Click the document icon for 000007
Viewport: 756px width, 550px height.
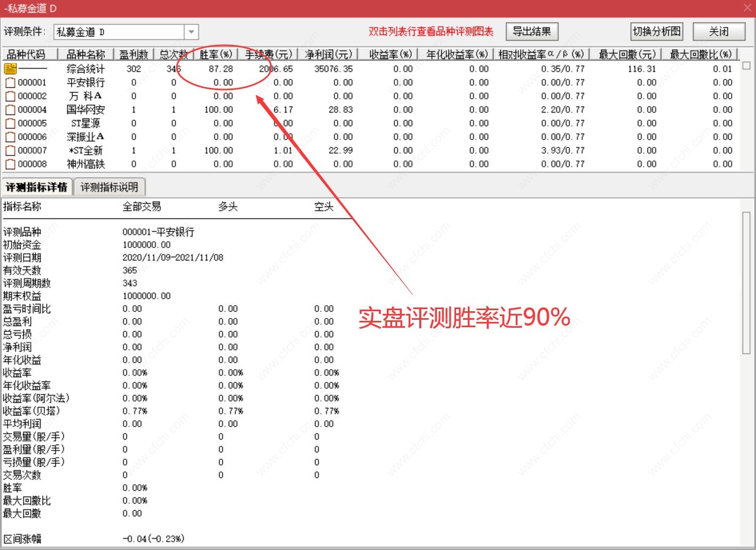click(10, 150)
